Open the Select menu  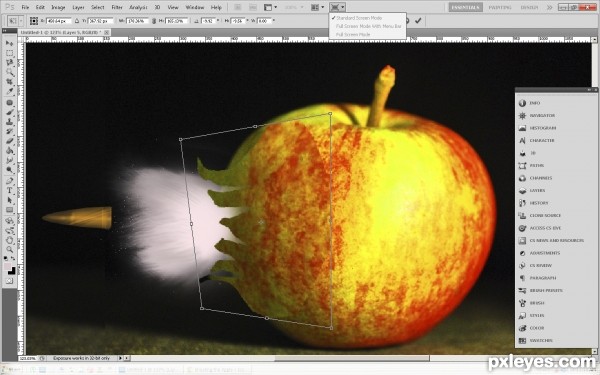(x=98, y=7)
